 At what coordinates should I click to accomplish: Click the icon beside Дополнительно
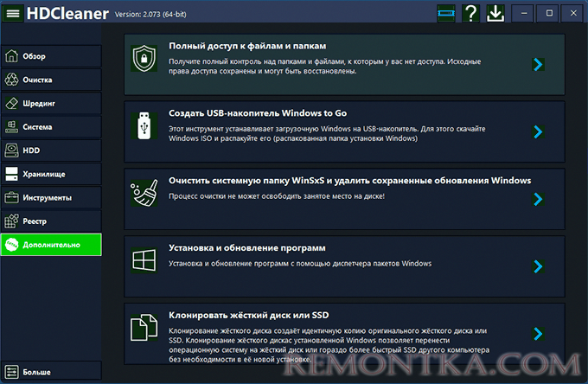tap(11, 245)
